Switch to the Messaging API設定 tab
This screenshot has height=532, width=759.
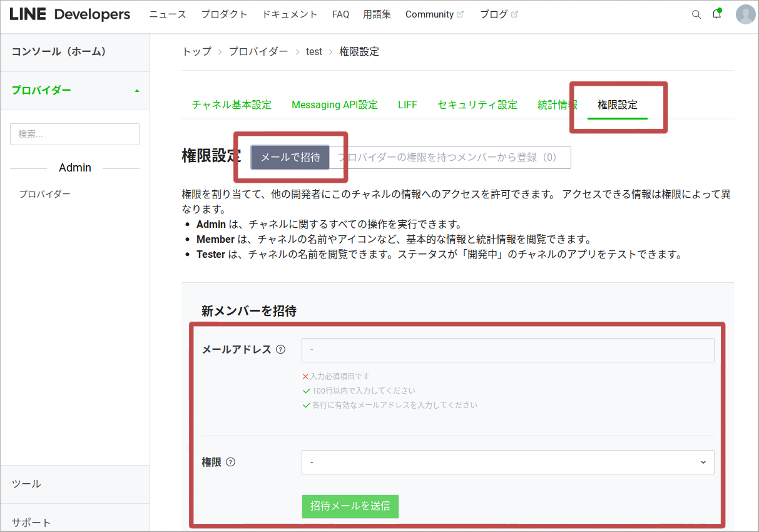pos(335,105)
